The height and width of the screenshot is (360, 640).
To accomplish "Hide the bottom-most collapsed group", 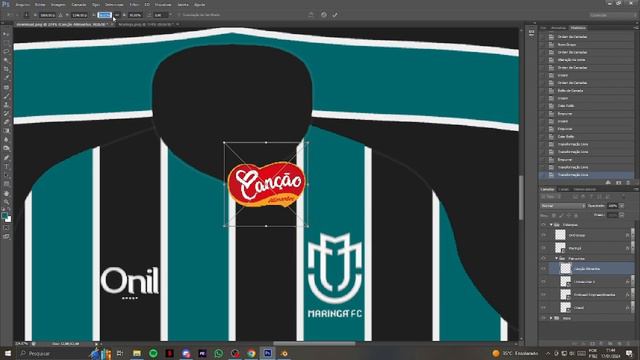I will [543, 318].
